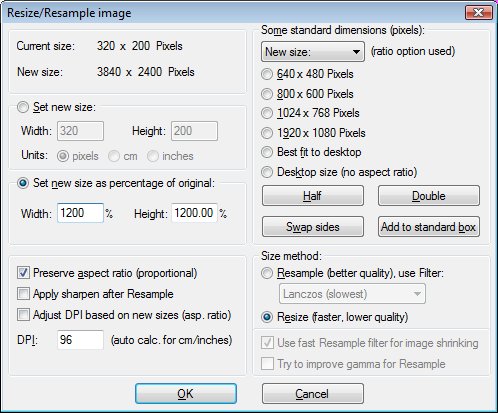Click the Double button
Viewport: 498px width, 413px height.
pyautogui.click(x=429, y=196)
